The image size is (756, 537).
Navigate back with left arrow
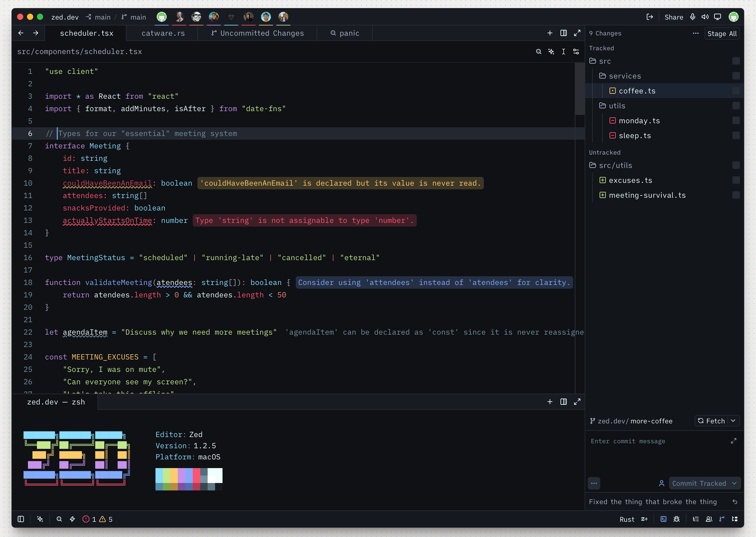coord(21,33)
